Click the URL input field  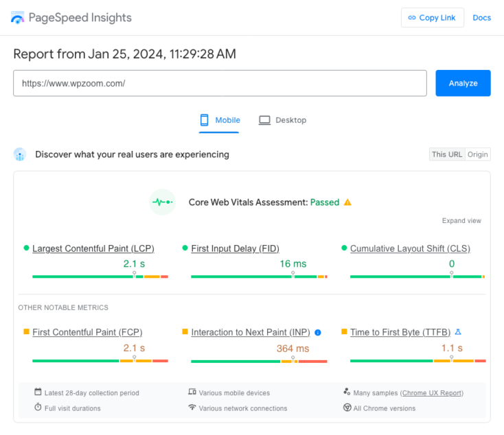point(220,83)
